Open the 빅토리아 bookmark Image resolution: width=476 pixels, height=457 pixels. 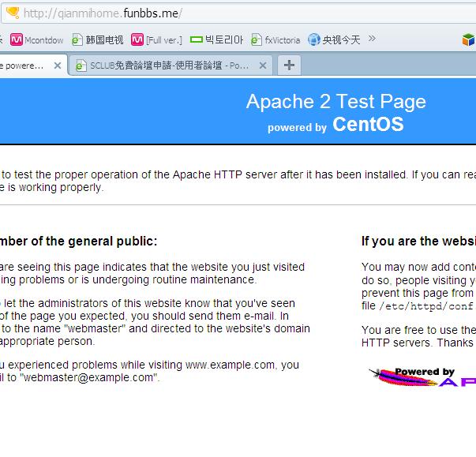pyautogui.click(x=216, y=39)
